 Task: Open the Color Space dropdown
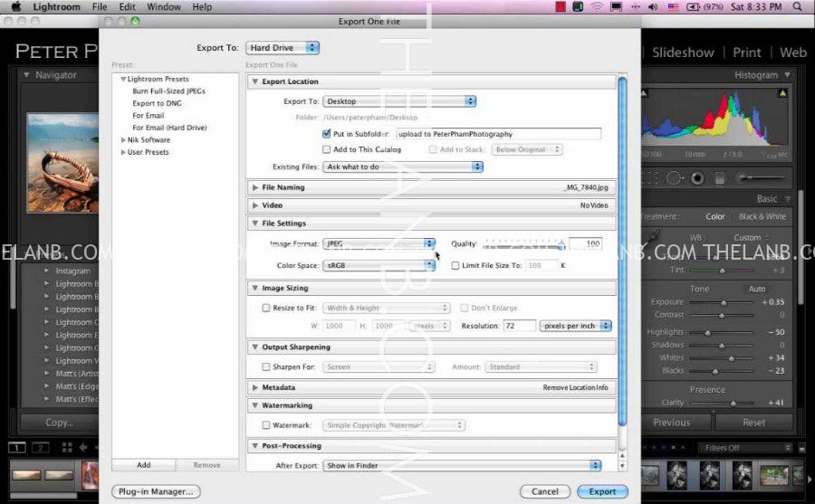pos(379,265)
